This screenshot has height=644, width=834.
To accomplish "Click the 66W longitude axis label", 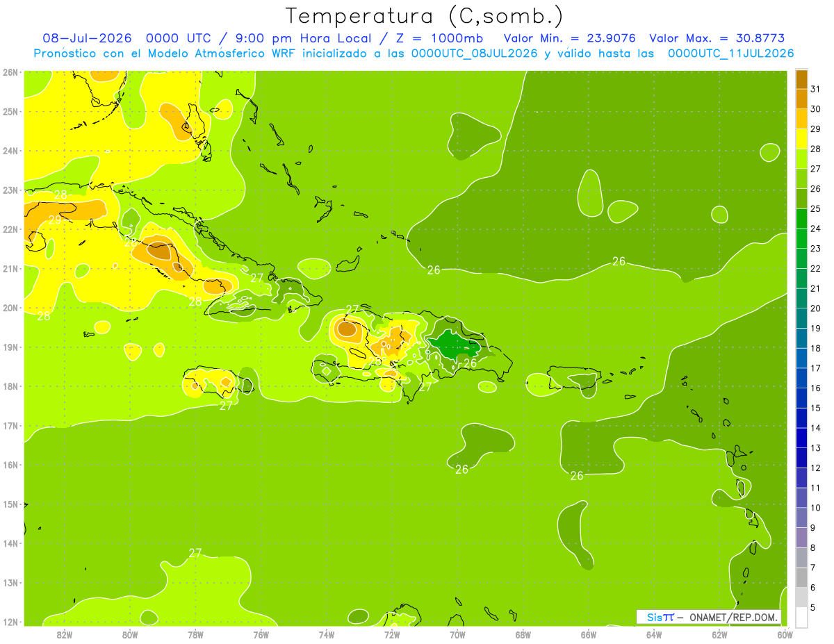I will point(588,634).
